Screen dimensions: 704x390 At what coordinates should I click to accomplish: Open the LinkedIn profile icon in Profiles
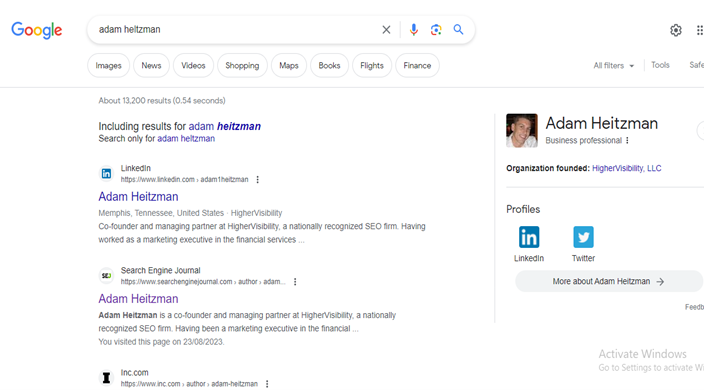click(x=529, y=237)
